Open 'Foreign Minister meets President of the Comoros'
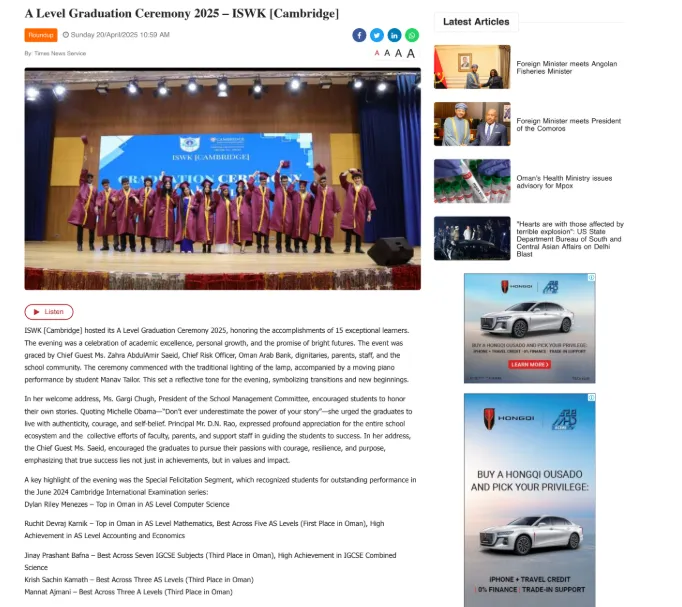682x607 pixels. pyautogui.click(x=569, y=124)
